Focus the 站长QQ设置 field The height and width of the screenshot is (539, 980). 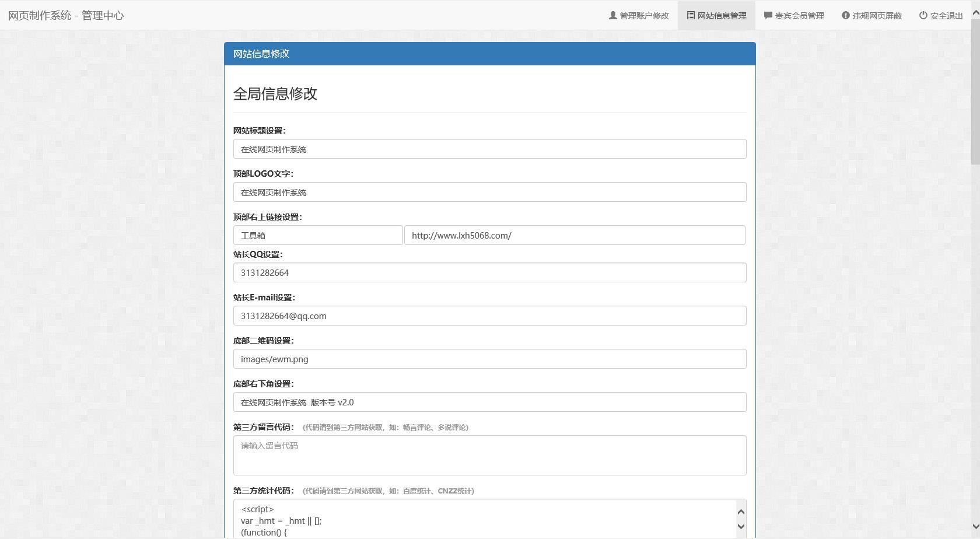[x=490, y=272]
